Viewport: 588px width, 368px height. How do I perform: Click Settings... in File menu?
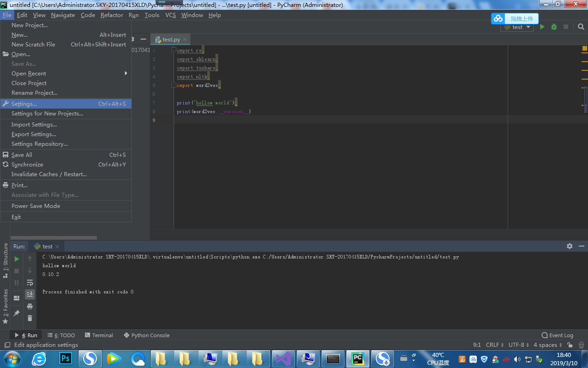tap(66, 104)
